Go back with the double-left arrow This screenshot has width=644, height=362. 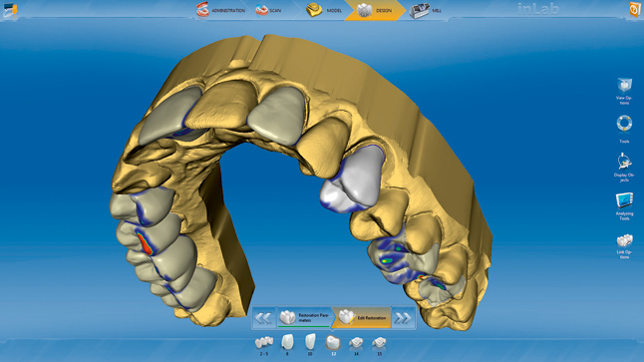point(263,318)
